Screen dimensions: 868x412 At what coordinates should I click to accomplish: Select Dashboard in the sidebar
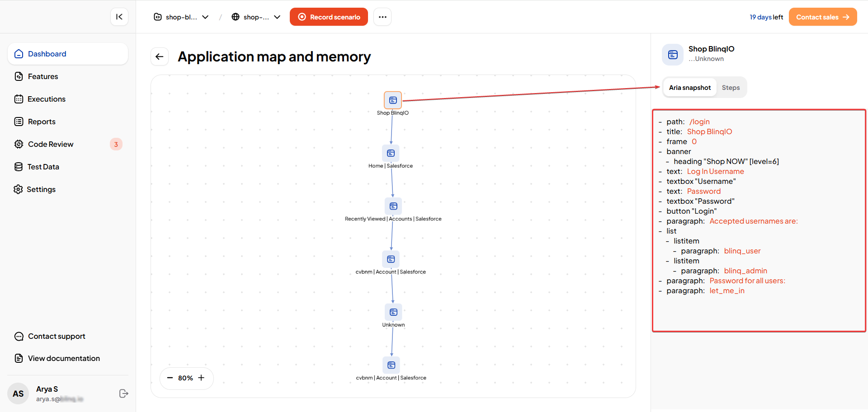point(47,54)
